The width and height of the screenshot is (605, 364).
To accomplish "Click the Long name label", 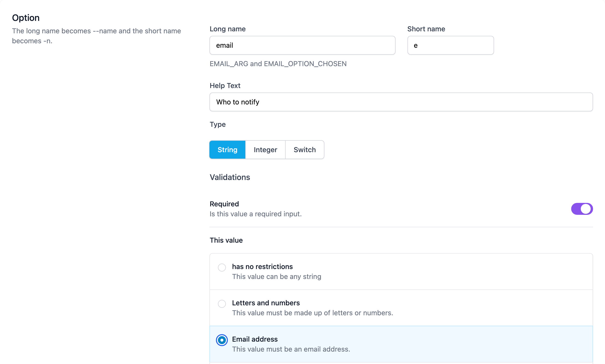I will coord(228,29).
